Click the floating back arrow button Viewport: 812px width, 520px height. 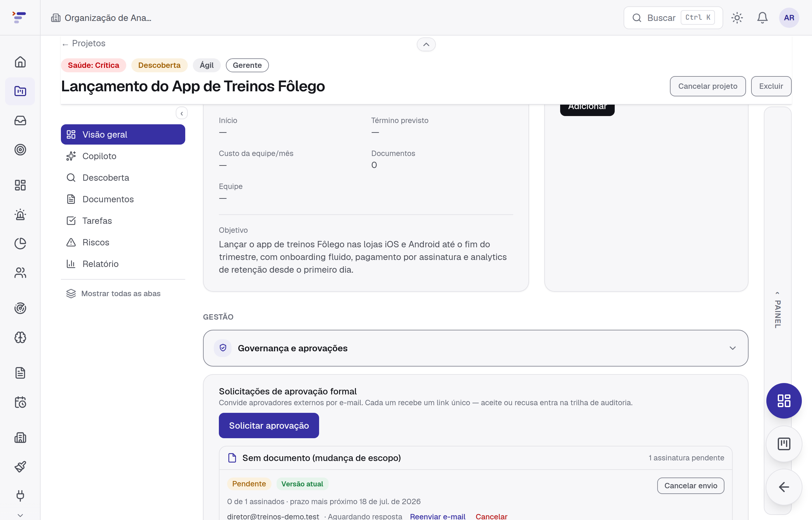(784, 487)
